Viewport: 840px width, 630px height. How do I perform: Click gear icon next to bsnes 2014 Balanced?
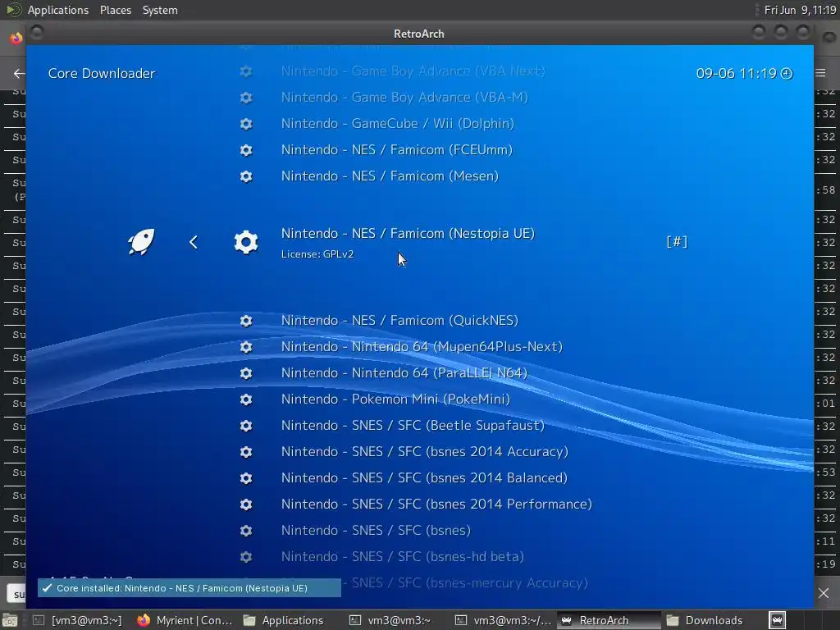246,478
